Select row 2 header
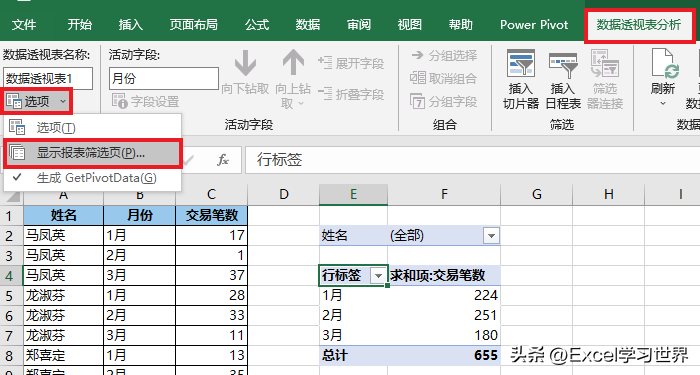700x375 pixels. pos(11,235)
